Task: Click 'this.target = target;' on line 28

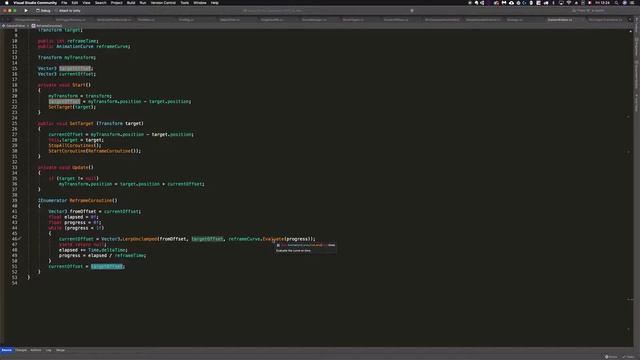Action: coord(76,140)
